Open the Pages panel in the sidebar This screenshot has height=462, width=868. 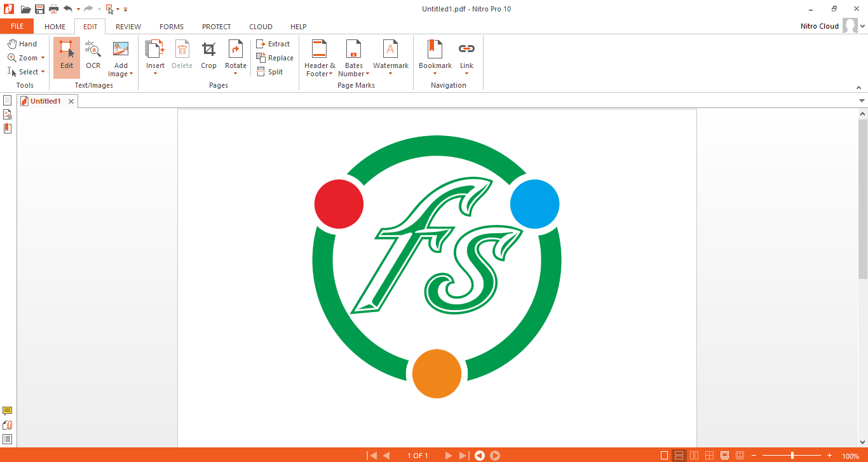[x=8, y=100]
